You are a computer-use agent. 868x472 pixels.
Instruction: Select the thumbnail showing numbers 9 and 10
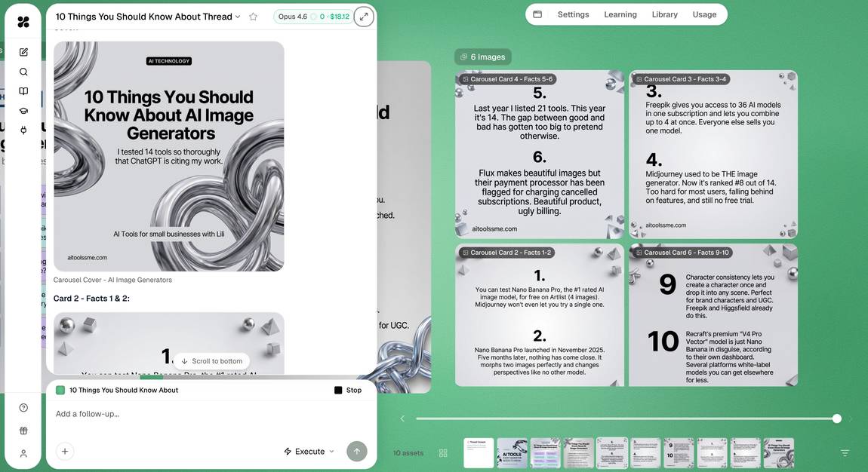(x=679, y=453)
